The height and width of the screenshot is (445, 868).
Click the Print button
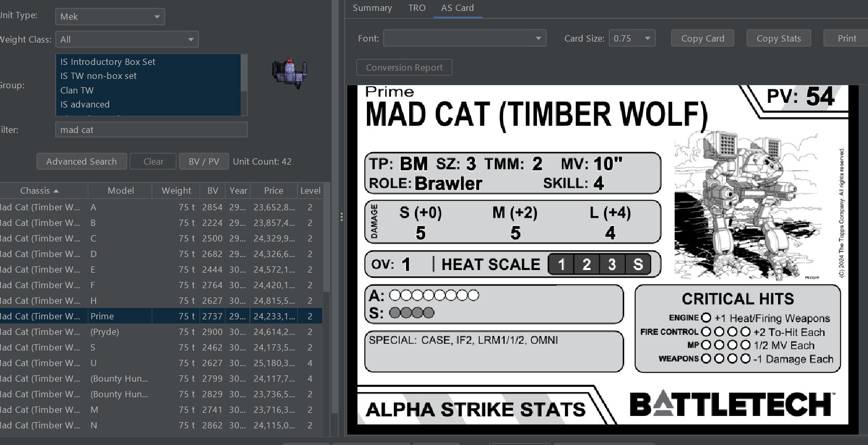tap(847, 38)
